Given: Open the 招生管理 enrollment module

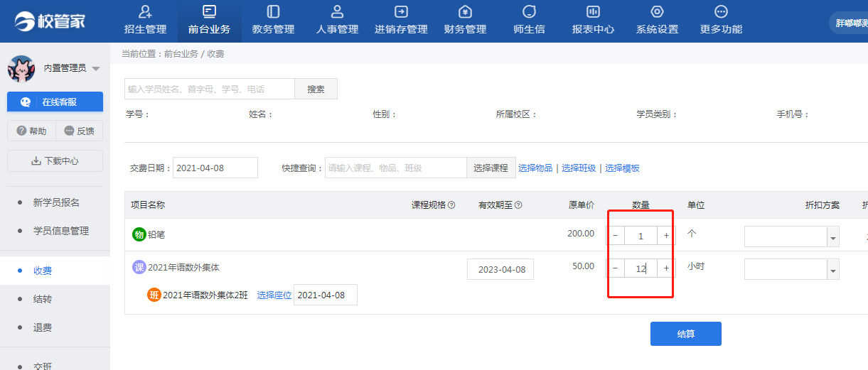Looking at the screenshot, I should (x=145, y=21).
